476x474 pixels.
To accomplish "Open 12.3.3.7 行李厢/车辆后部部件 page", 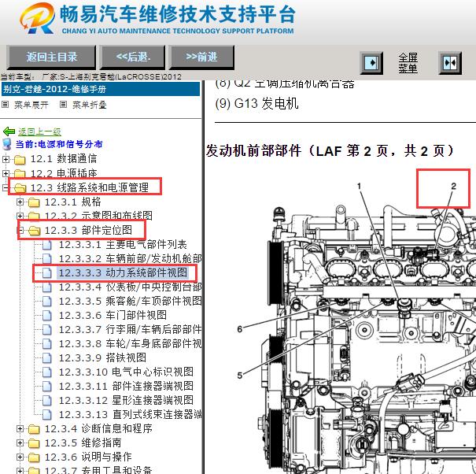I will pos(131,329).
